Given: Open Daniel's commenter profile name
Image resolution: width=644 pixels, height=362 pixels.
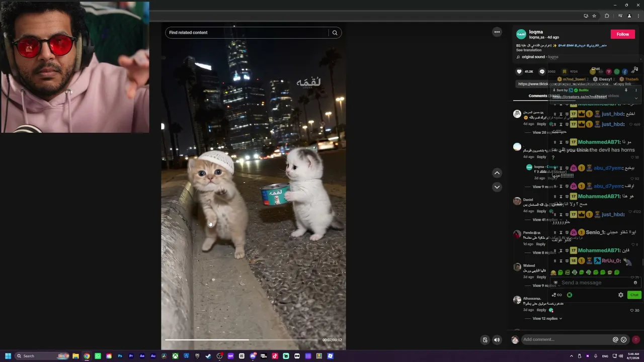Looking at the screenshot, I should click(x=528, y=200).
